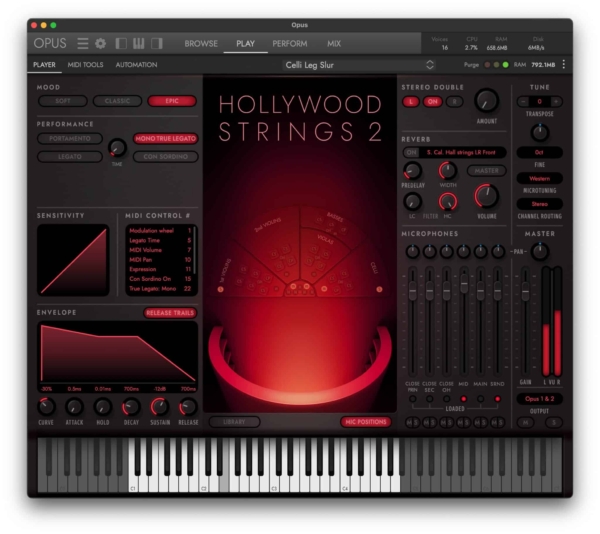Click the envelope Hold knob
This screenshot has height=534, width=600.
pos(103,407)
